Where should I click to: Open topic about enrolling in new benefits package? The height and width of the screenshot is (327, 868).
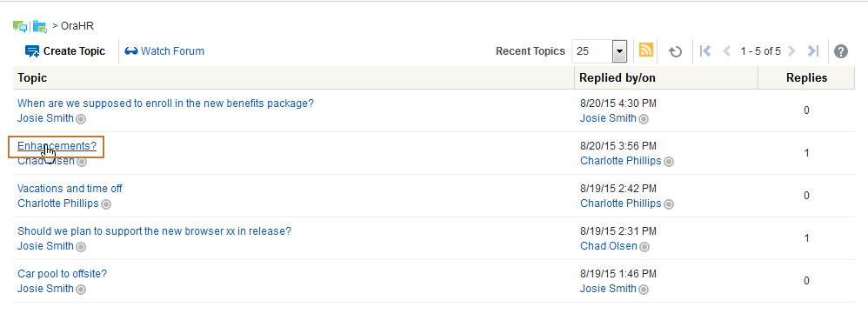coord(165,103)
